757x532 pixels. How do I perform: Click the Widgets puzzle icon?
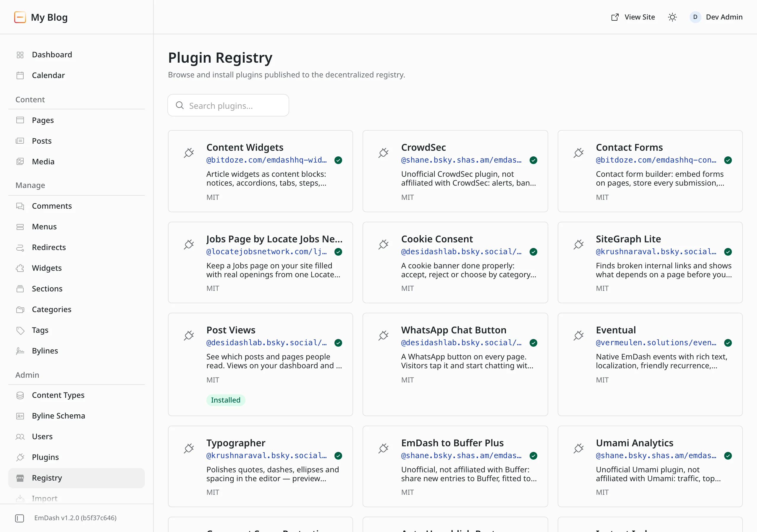point(20,268)
